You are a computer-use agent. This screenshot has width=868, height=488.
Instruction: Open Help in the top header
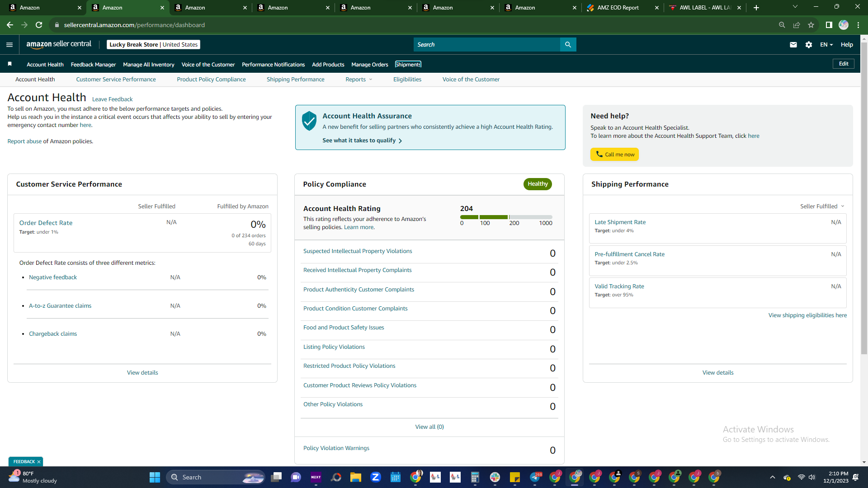[846, 44]
